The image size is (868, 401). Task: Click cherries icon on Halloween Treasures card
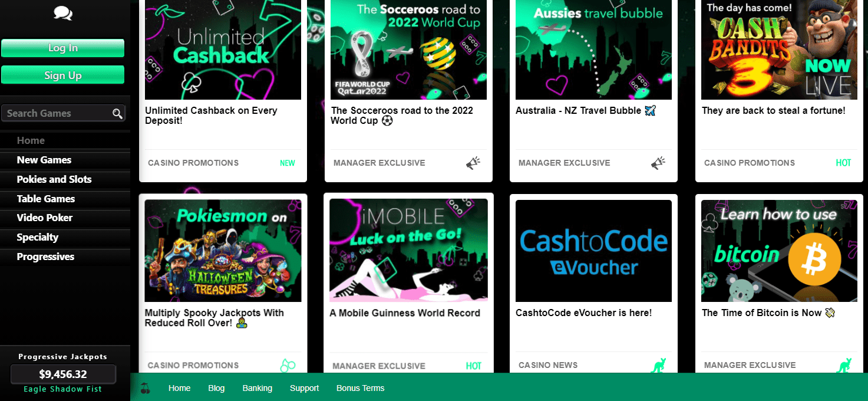click(x=288, y=366)
